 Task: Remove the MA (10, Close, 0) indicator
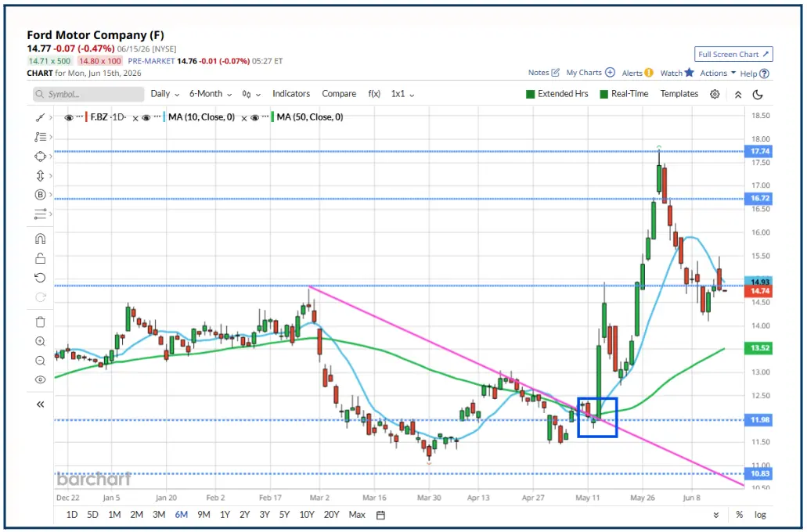[x=244, y=118]
